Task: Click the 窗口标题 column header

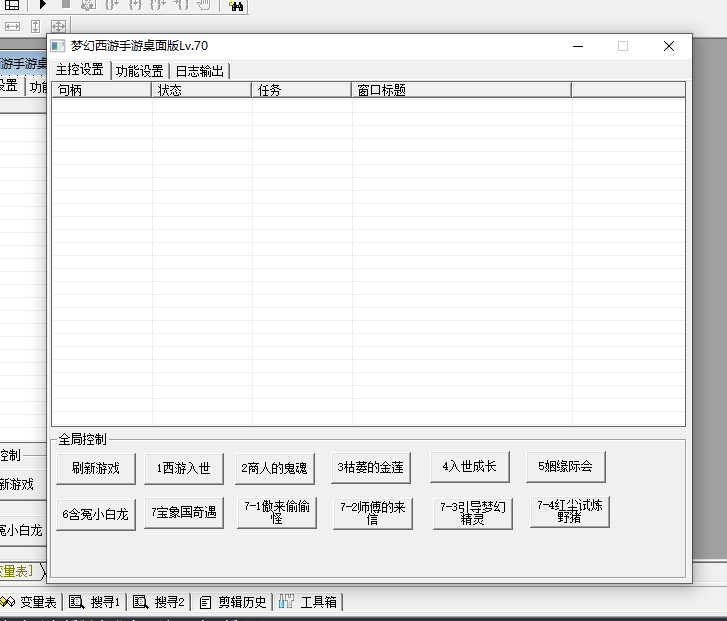Action: coord(462,90)
